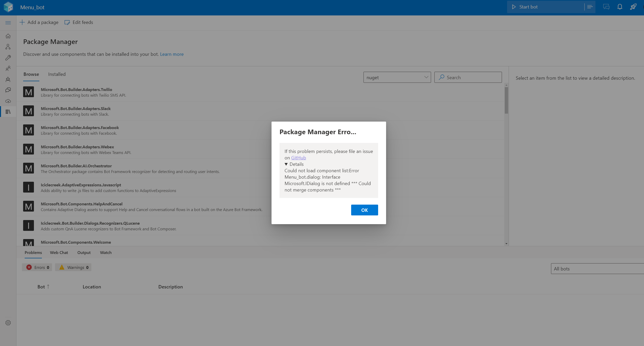Toggle the Warnings filter in Problems panel

tap(73, 267)
